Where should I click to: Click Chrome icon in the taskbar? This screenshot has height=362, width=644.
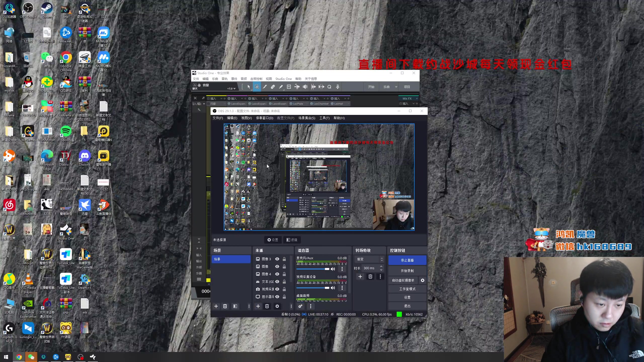coord(19,357)
